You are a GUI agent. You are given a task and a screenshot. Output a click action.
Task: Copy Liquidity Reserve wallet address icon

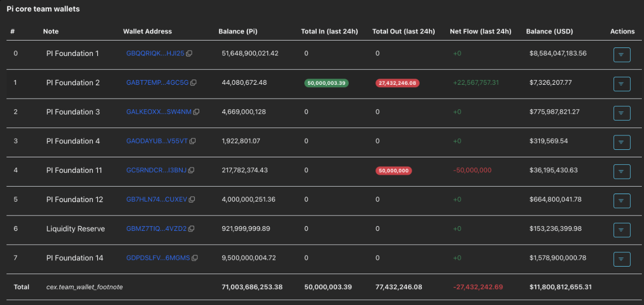click(x=191, y=229)
